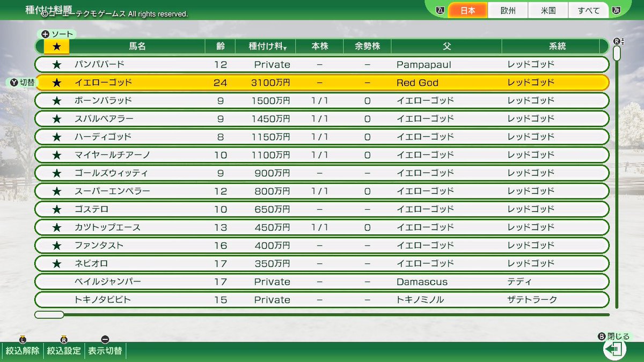
Task: Click 350万円 stud fee
Action: [273, 263]
